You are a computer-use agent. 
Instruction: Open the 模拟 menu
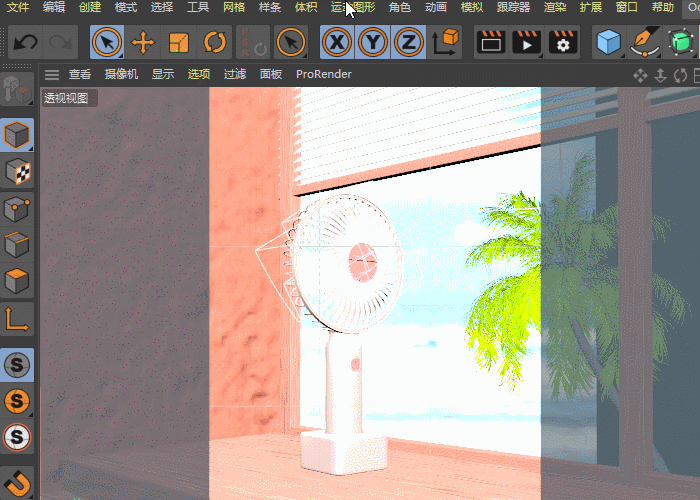point(471,7)
